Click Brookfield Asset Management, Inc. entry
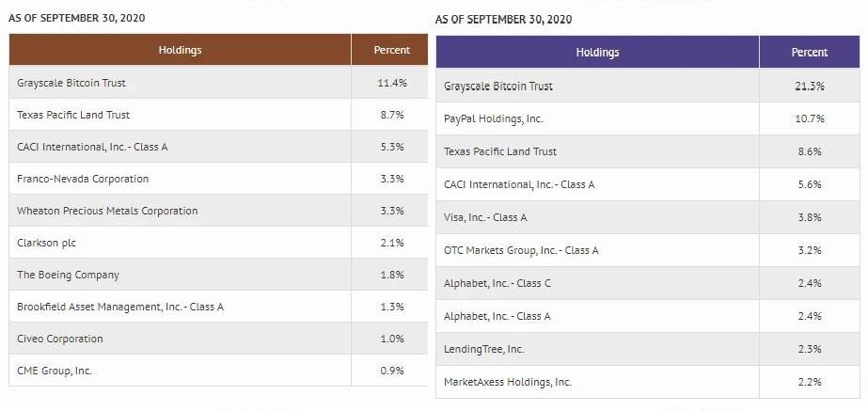This screenshot has height=411, width=868. pyautogui.click(x=120, y=307)
